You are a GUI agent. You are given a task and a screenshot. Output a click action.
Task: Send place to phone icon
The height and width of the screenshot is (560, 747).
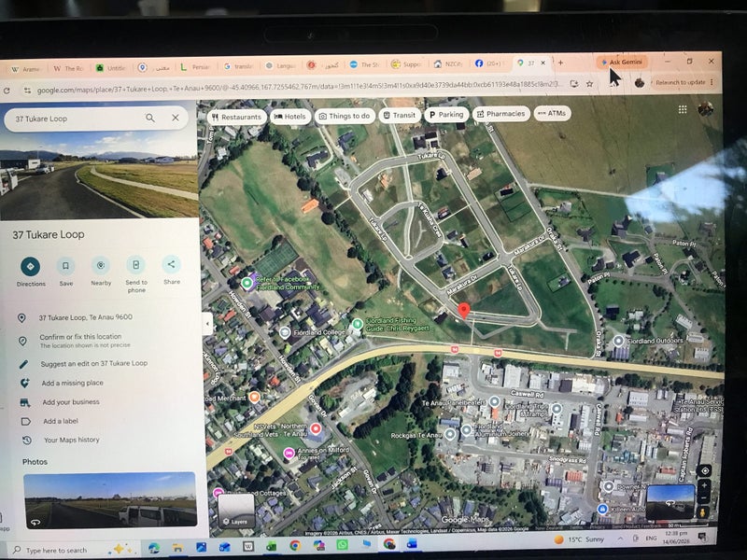135,265
